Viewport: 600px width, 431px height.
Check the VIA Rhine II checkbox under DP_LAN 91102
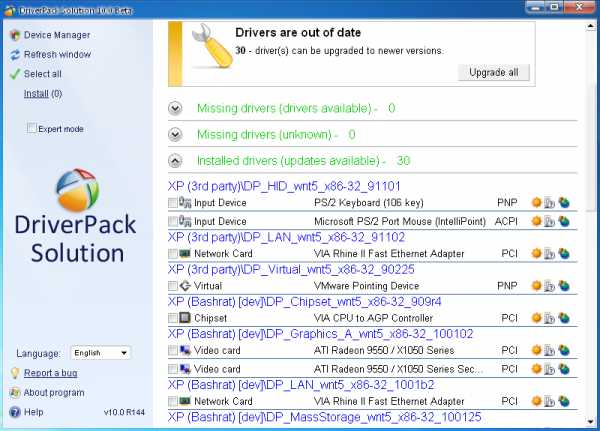click(x=173, y=254)
